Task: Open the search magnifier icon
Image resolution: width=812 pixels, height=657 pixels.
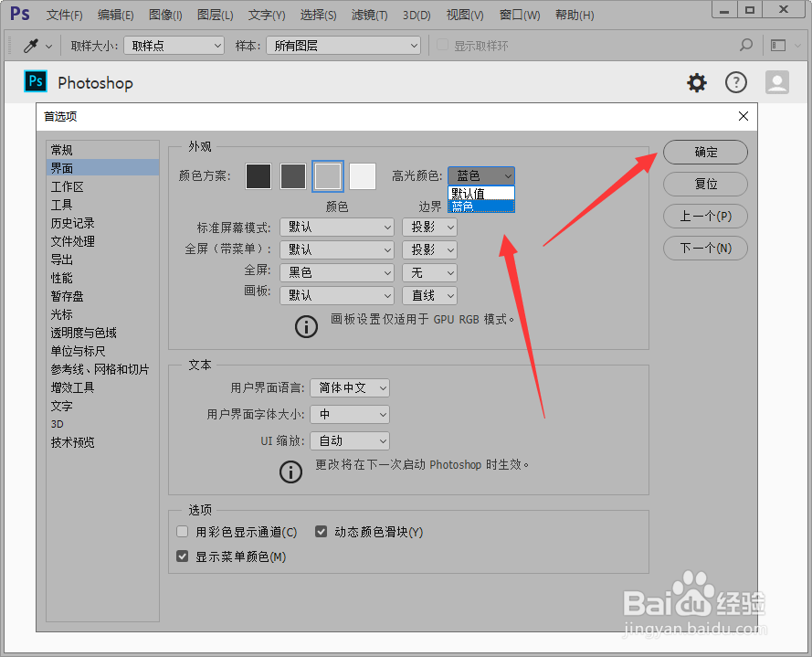Action: click(x=745, y=45)
